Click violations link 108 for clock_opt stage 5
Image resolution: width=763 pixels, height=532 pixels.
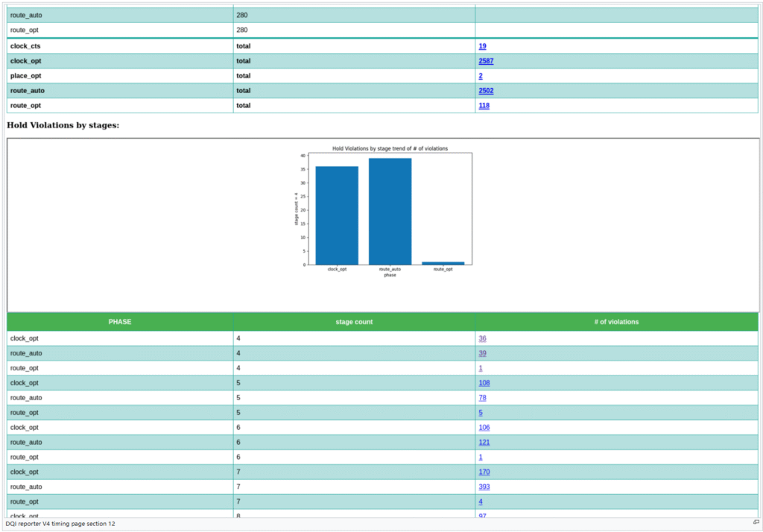[484, 383]
